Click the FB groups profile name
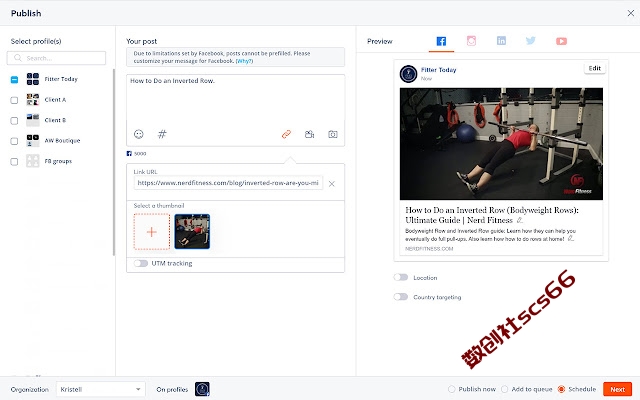This screenshot has height=400, width=640. 58,161
